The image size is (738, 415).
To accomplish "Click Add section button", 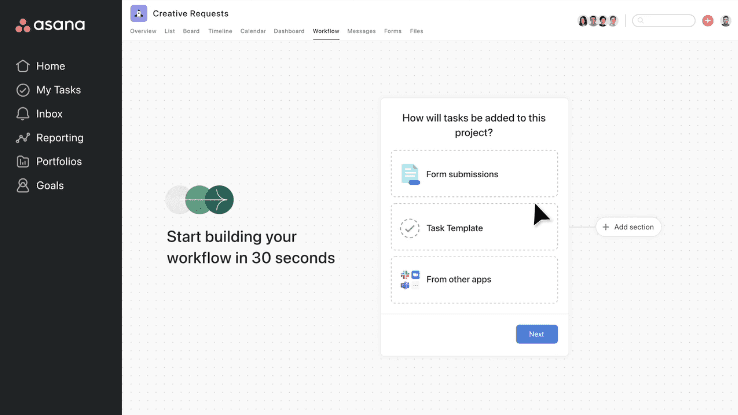I will tap(628, 227).
